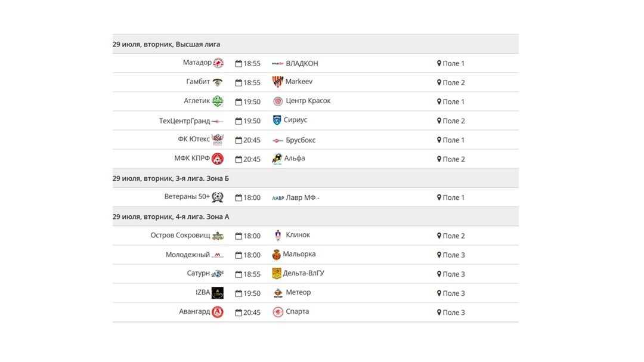
Task: Open the ВЛАДКОН team link
Action: [302, 63]
